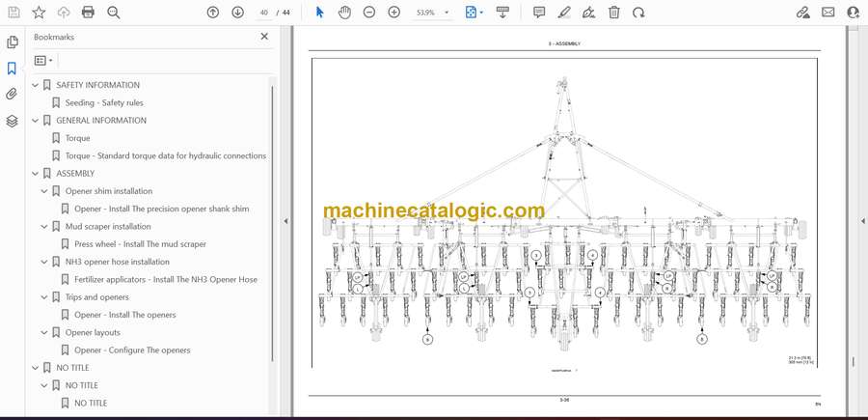The height and width of the screenshot is (420, 868).
Task: Open the Sign document tool
Action: pyautogui.click(x=589, y=13)
